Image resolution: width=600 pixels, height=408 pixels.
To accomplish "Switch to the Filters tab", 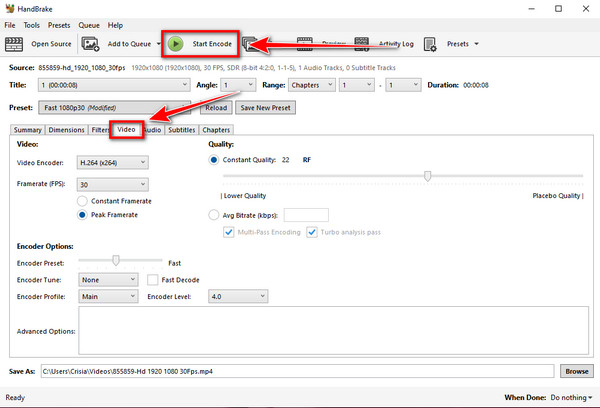I will tap(99, 130).
